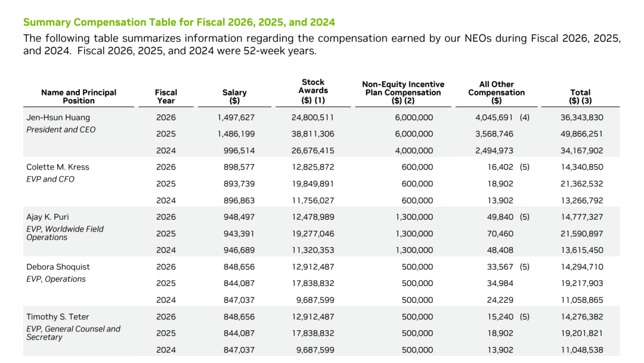This screenshot has height=363, width=644.
Task: Click footnote (5) beside 16,402
Action: pyautogui.click(x=525, y=167)
